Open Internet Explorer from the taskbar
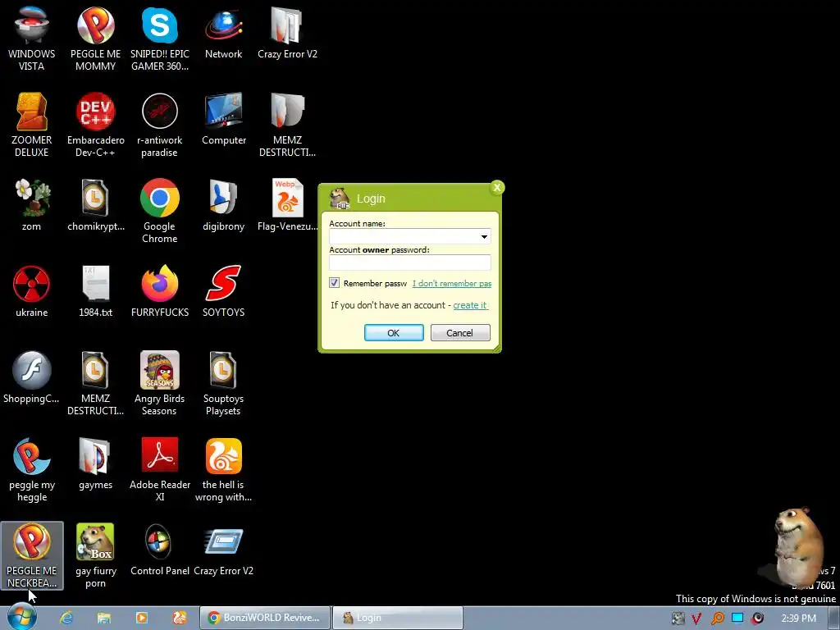The width and height of the screenshot is (840, 630). point(66,618)
